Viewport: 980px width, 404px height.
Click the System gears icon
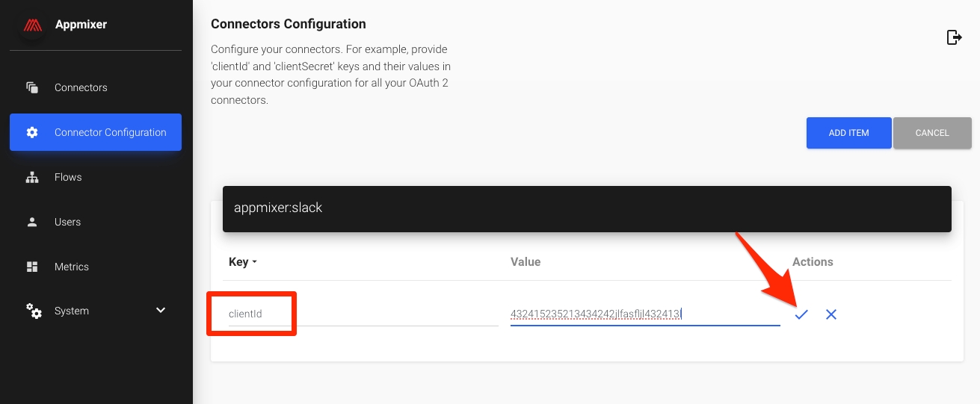[x=34, y=311]
